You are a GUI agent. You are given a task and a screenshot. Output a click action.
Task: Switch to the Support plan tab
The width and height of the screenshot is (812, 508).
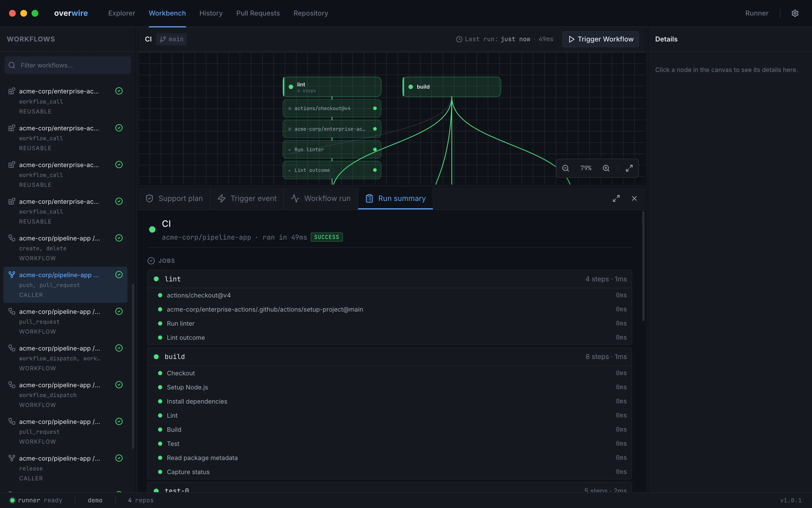tap(174, 199)
